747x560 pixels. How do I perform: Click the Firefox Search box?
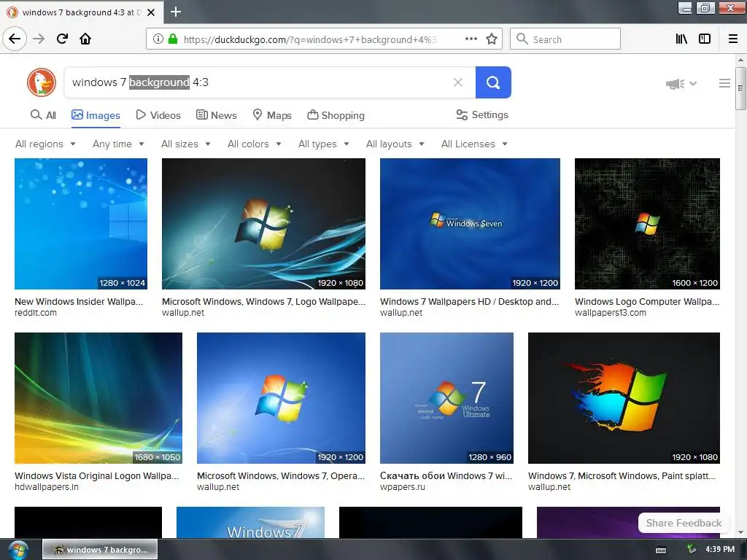[x=565, y=39]
